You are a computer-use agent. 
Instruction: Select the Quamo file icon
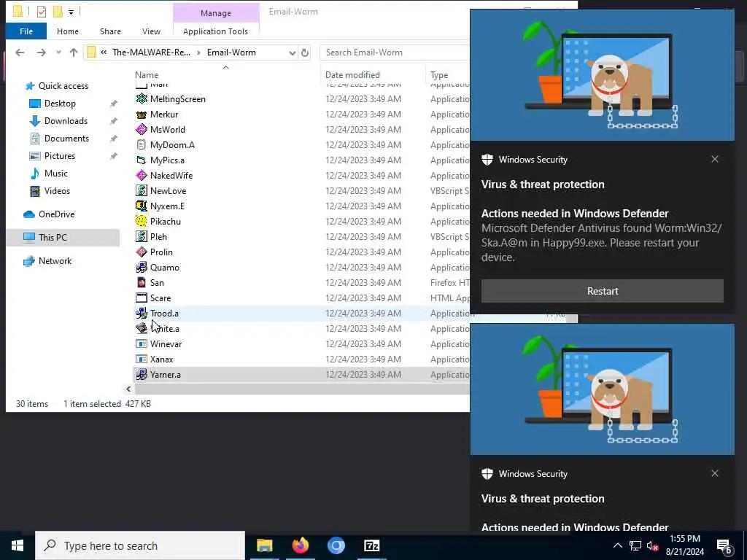point(142,267)
